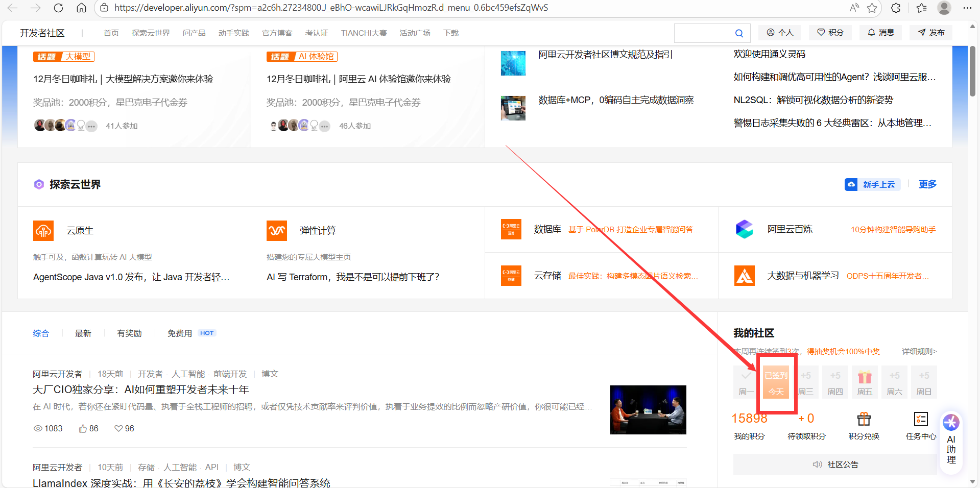This screenshot has height=488, width=980.
Task: Expand hidden participants via ellipsis avatar
Action: [91, 126]
